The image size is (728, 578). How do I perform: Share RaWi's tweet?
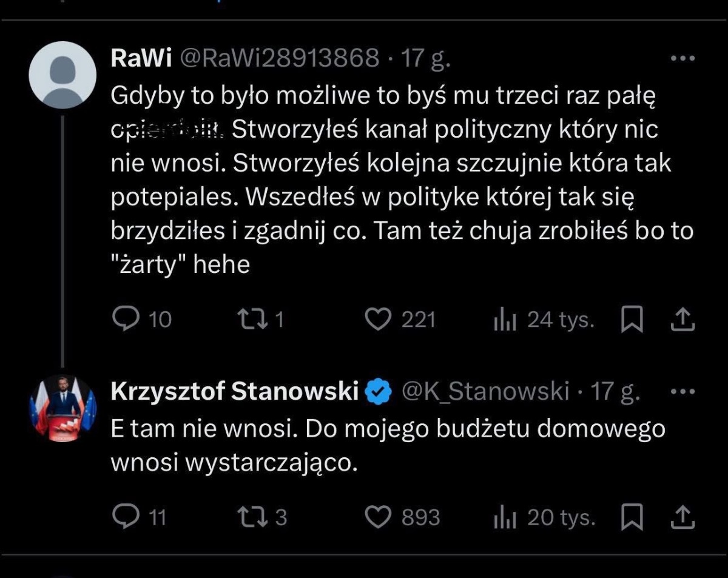coord(682,319)
